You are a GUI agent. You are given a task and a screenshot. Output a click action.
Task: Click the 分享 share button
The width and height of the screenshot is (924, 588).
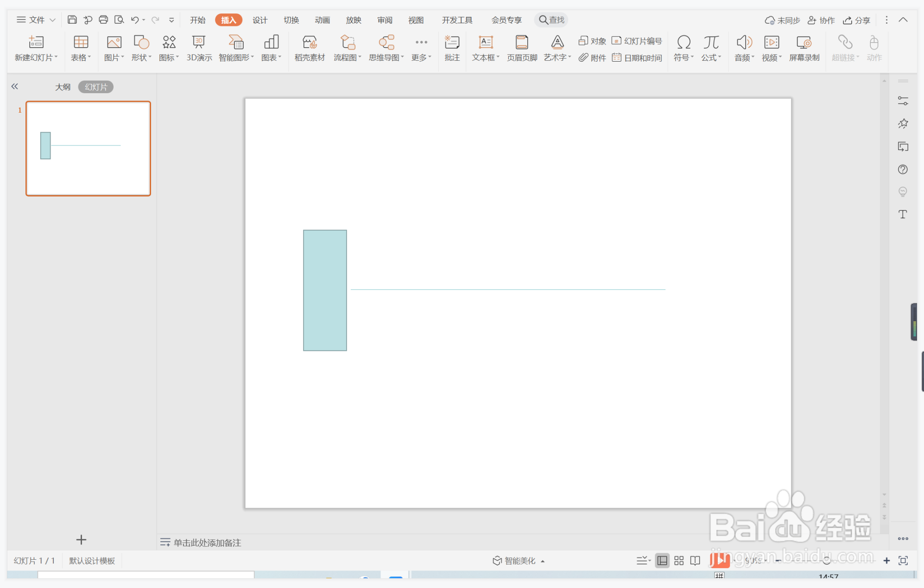coord(856,20)
